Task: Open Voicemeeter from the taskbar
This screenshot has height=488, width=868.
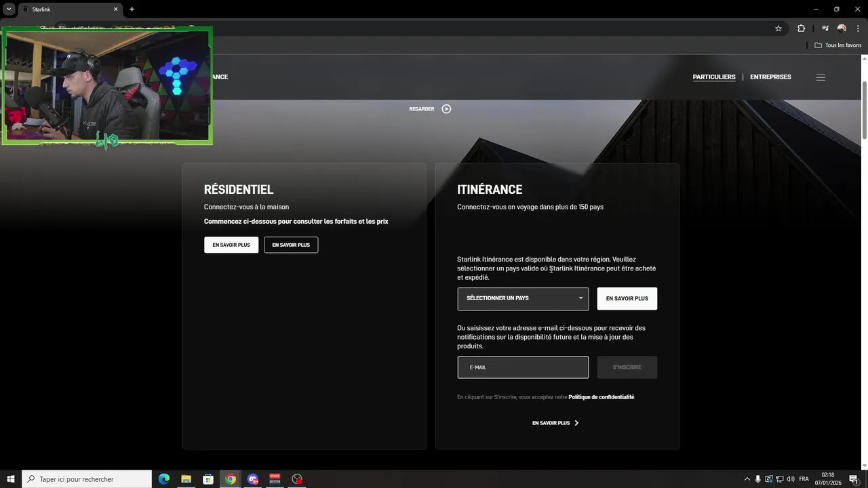Action: [x=275, y=479]
